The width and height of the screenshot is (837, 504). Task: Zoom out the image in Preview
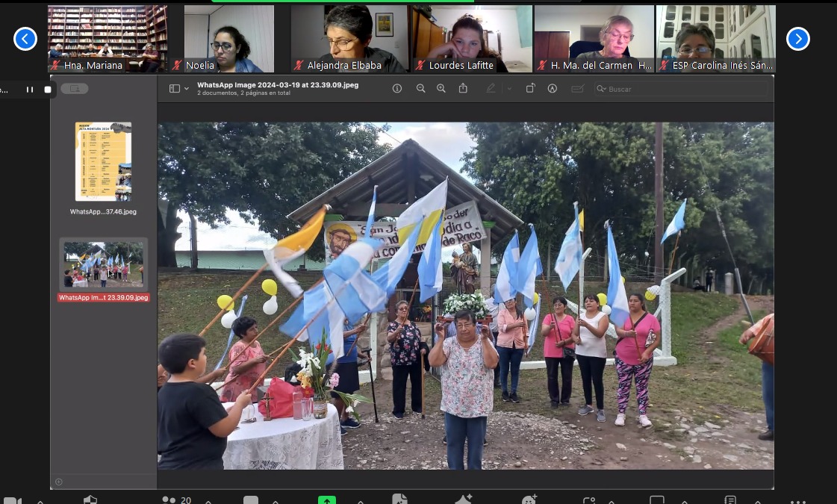(x=420, y=89)
